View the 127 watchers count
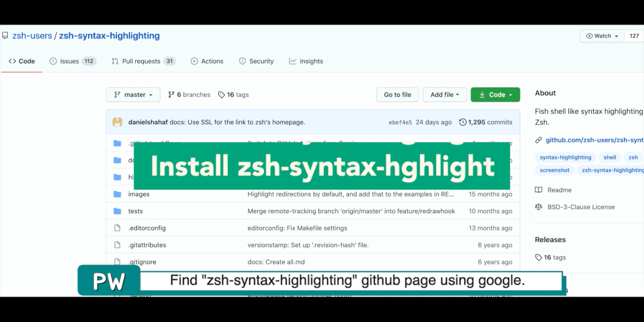 (x=634, y=36)
